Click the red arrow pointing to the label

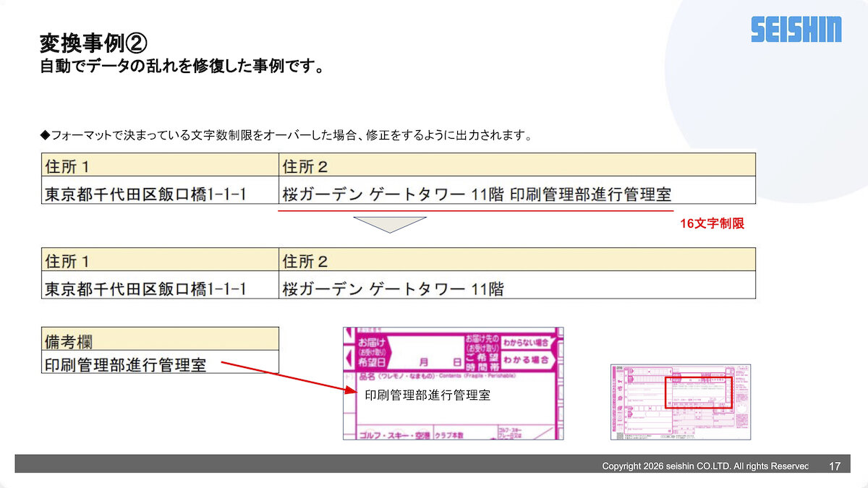pyautogui.click(x=289, y=377)
